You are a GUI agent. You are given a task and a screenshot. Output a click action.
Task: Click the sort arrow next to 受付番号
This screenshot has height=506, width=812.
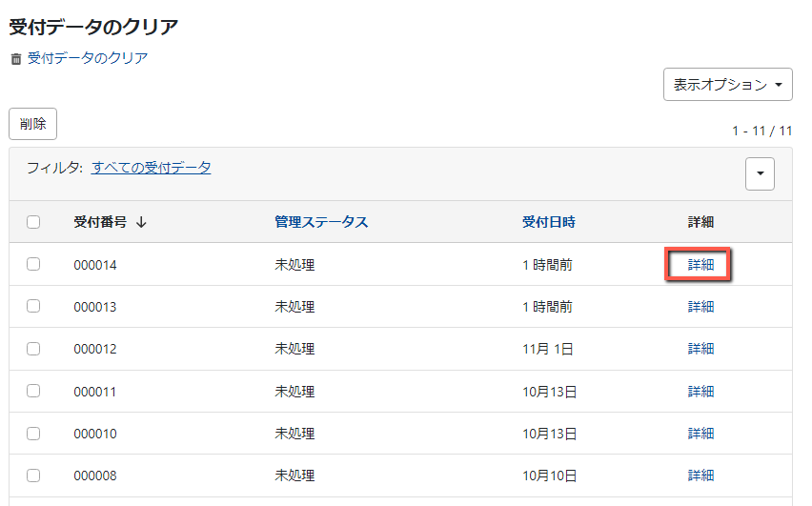click(x=141, y=222)
